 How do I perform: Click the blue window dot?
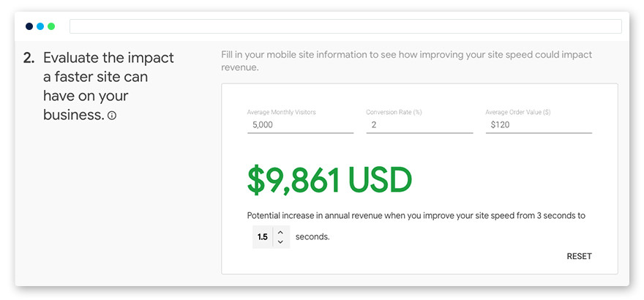pyautogui.click(x=40, y=26)
